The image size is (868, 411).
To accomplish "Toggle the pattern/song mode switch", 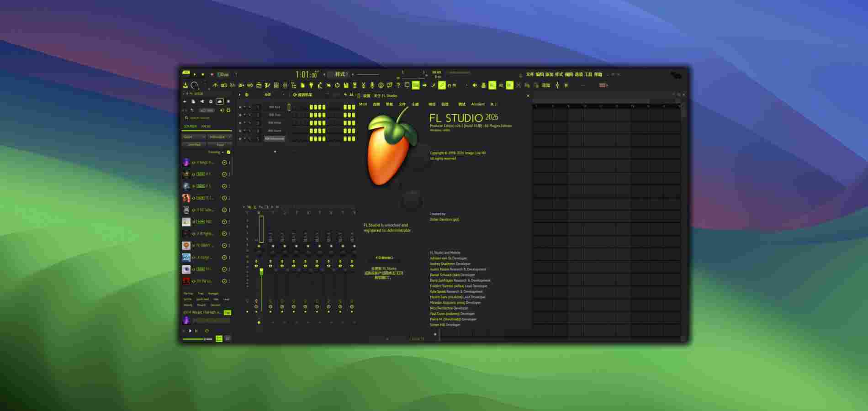I will 185,73.
